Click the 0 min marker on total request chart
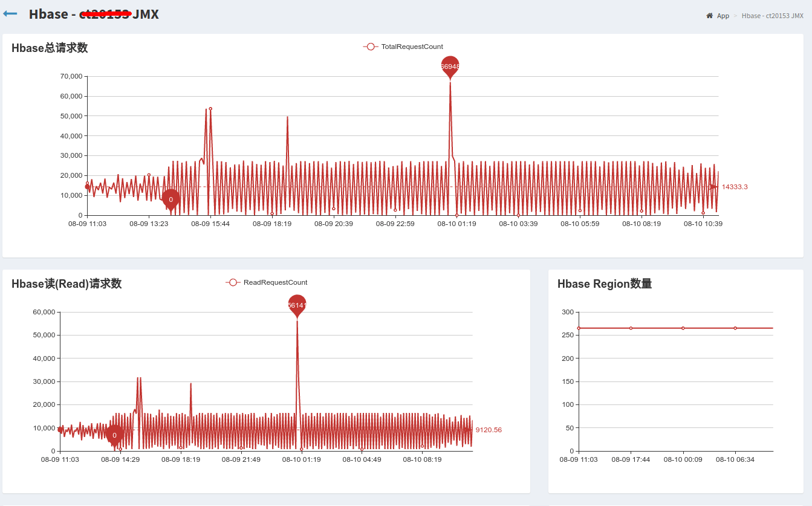 pos(171,199)
